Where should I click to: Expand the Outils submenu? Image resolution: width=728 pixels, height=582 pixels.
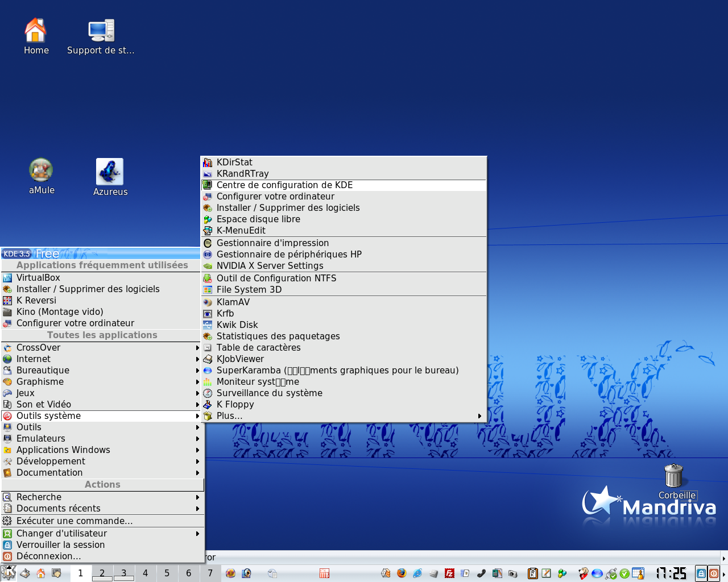click(102, 427)
